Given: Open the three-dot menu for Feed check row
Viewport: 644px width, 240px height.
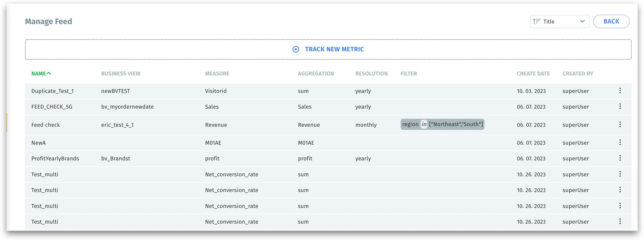Looking at the screenshot, I should 620,124.
